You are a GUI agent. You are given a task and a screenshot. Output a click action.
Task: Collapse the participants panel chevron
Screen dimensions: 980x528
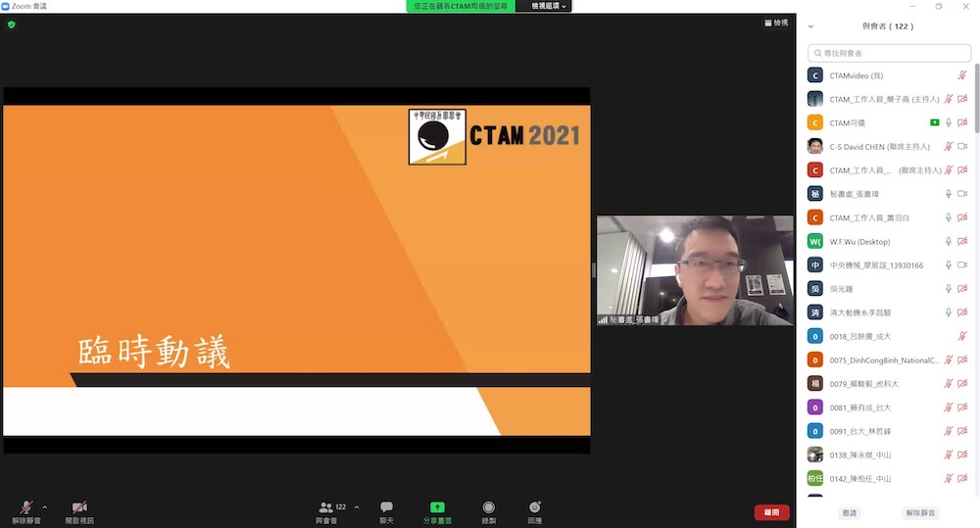click(810, 26)
